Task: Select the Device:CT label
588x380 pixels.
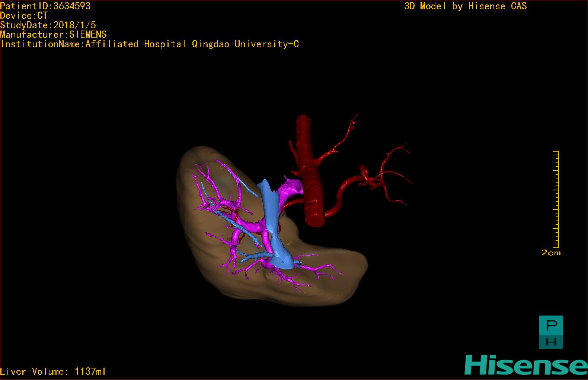Action: [24, 16]
